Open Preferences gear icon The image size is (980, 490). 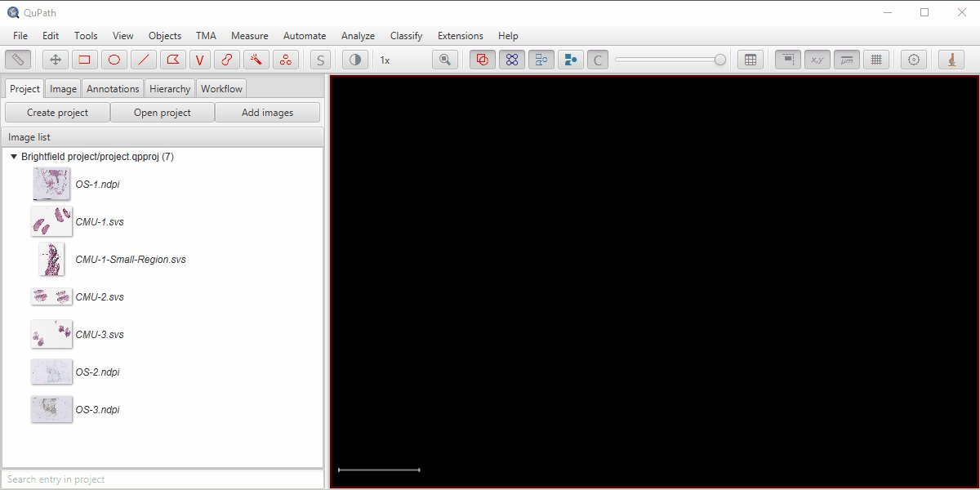pyautogui.click(x=914, y=60)
